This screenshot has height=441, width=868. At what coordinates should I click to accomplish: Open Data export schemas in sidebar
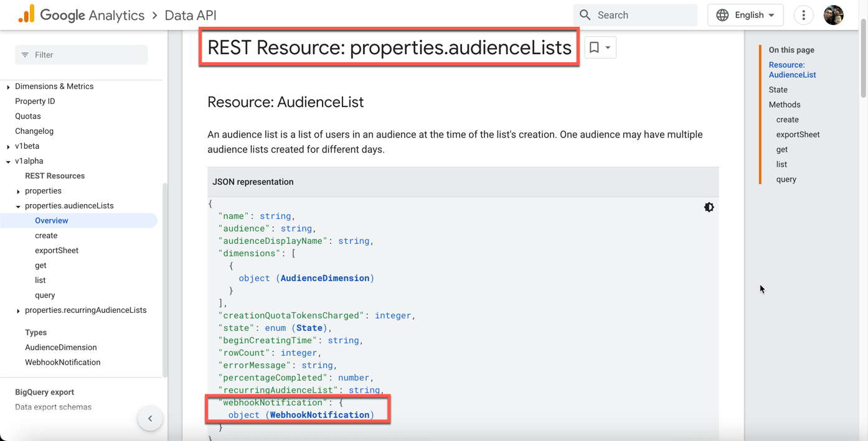pos(53,407)
